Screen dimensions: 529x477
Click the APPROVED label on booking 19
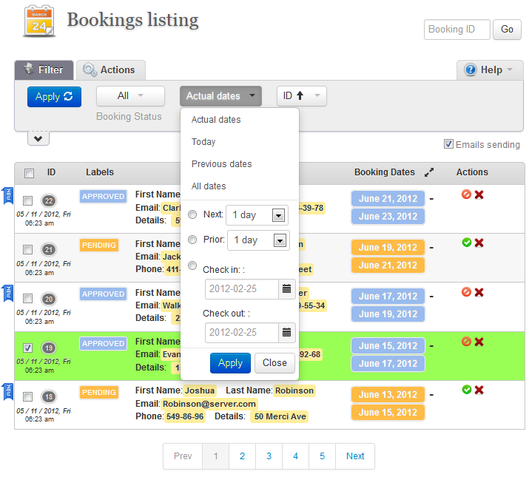point(103,343)
